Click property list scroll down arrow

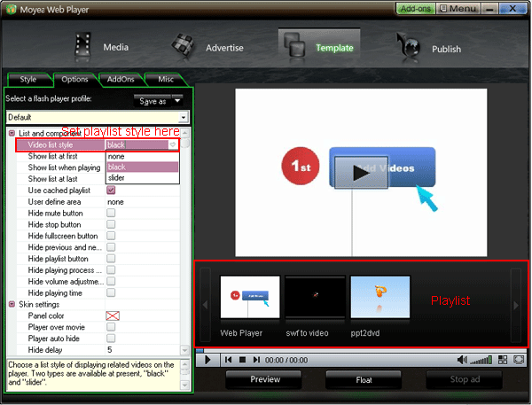pyautogui.click(x=185, y=350)
